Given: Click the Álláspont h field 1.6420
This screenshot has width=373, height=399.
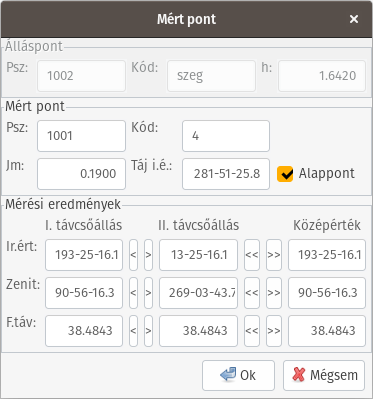Looking at the screenshot, I should coord(322,76).
